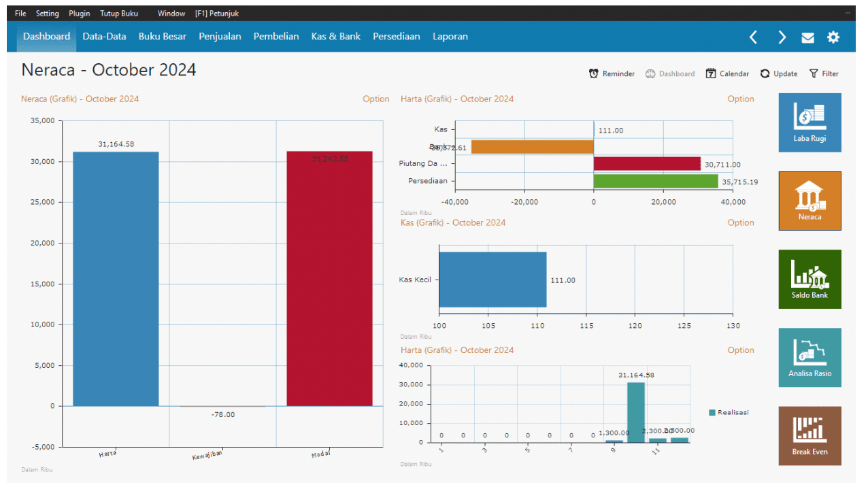The height and width of the screenshot is (487, 868).
Task: Click the mail envelope icon
Action: [807, 37]
